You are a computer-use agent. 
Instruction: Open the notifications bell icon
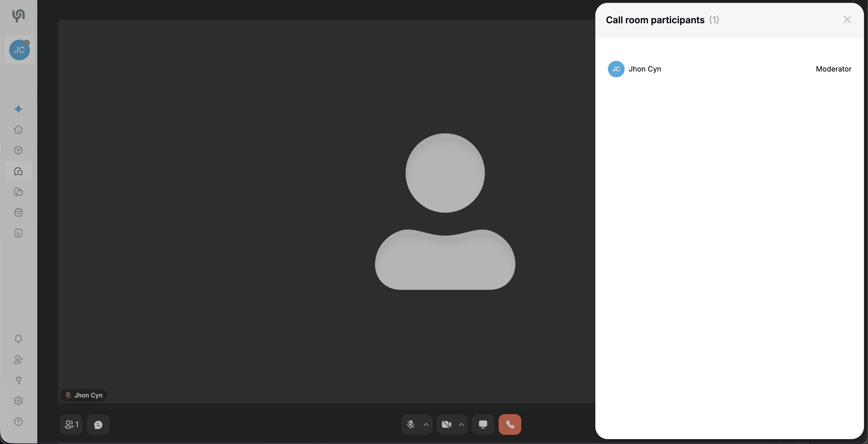[x=19, y=339]
